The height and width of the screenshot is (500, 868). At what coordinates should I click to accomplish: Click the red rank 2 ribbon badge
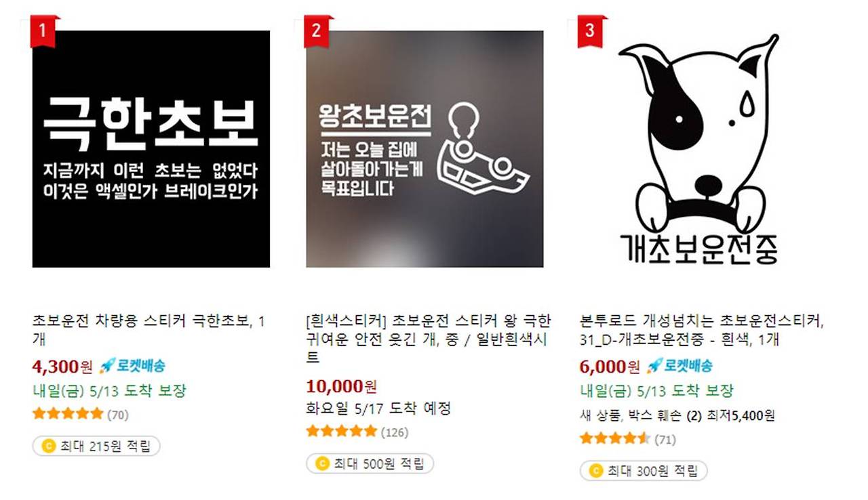click(317, 30)
